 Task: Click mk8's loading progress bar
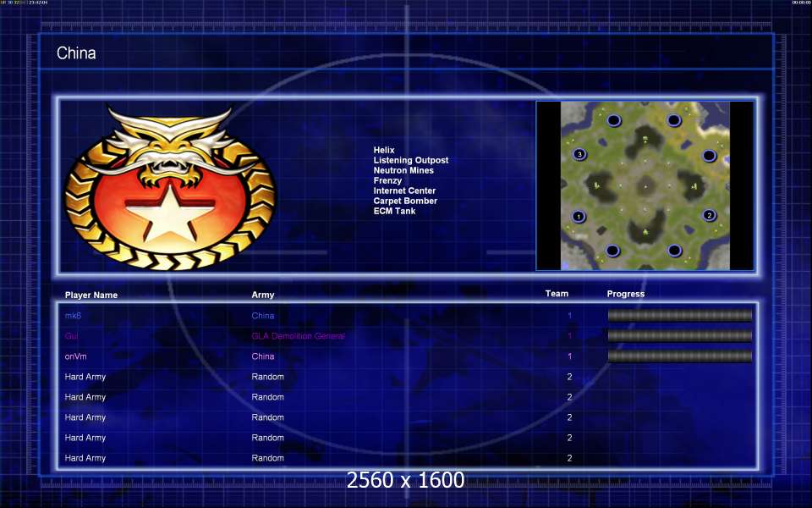pos(679,315)
